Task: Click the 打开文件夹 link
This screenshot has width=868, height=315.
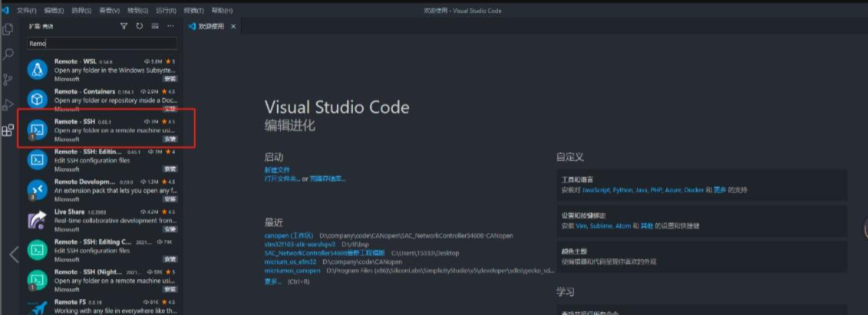Action: (x=282, y=179)
